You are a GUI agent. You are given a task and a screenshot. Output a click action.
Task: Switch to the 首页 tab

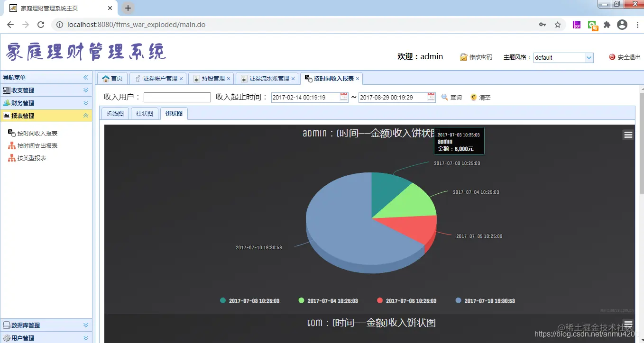coord(112,79)
